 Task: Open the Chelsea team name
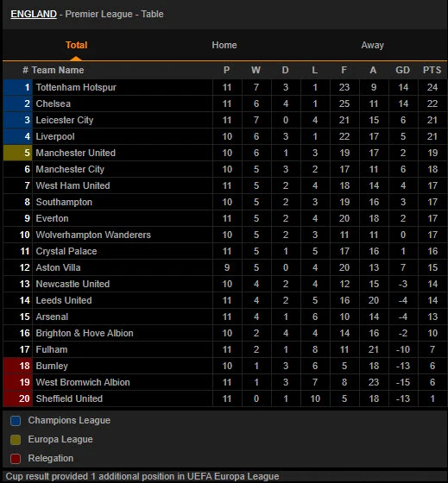pyautogui.click(x=53, y=103)
